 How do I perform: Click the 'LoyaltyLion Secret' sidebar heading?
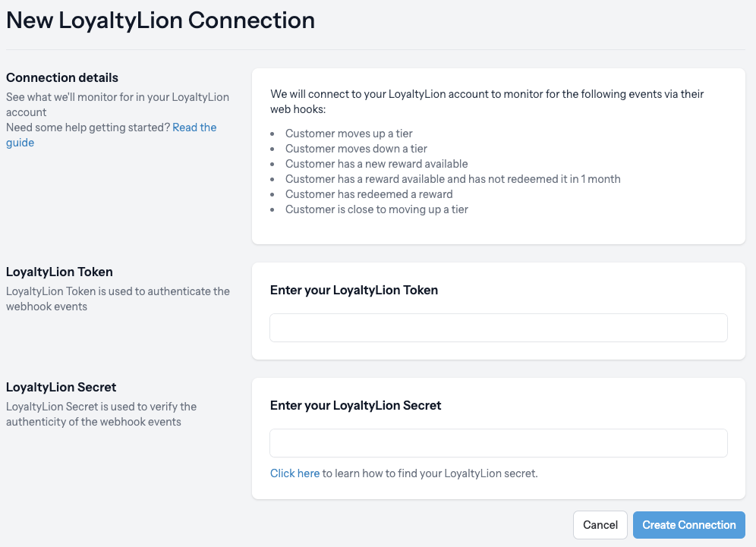(61, 387)
